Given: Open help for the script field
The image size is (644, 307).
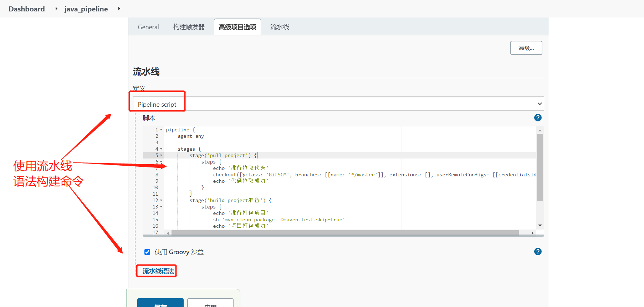Looking at the screenshot, I should click(538, 118).
